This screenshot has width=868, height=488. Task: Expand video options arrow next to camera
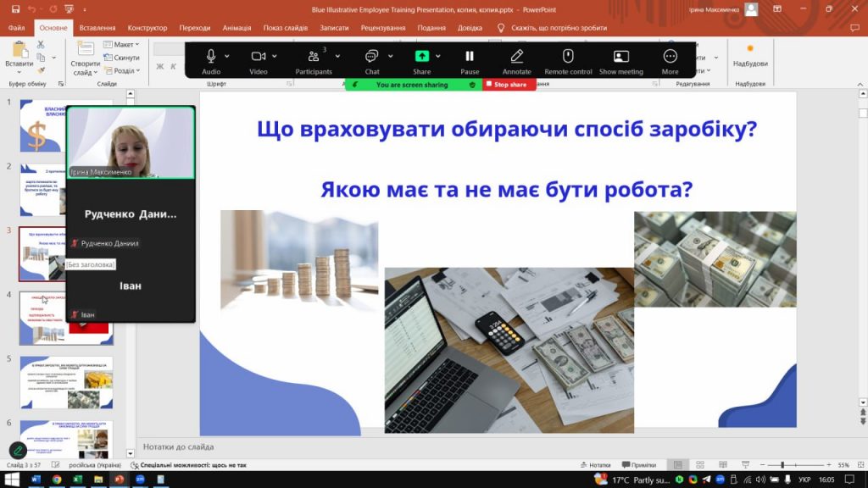pyautogui.click(x=275, y=56)
